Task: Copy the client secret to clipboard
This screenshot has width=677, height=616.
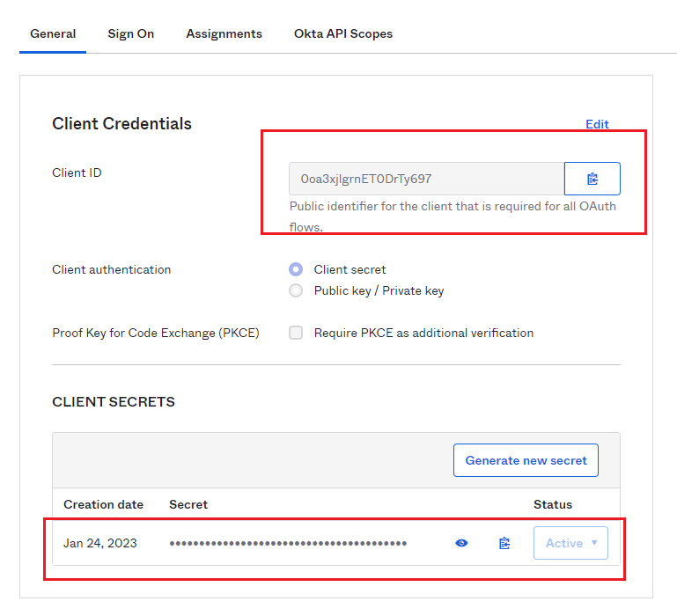Action: [x=504, y=543]
